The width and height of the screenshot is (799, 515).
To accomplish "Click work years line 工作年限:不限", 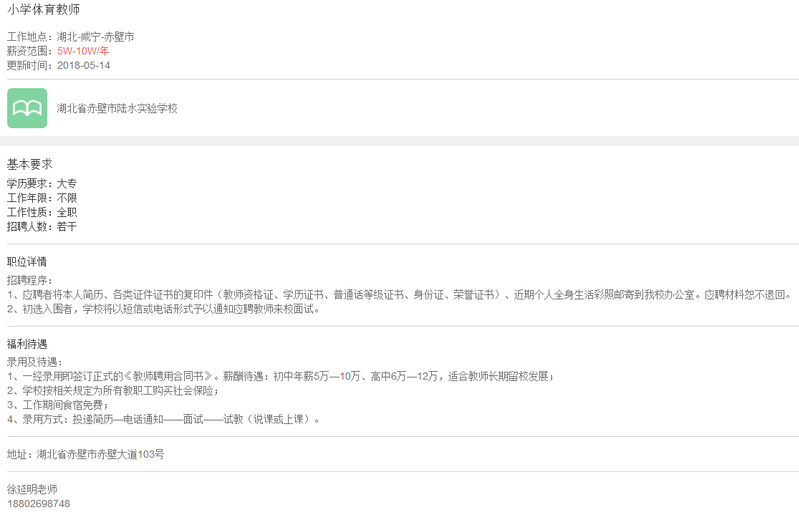I will click(42, 198).
